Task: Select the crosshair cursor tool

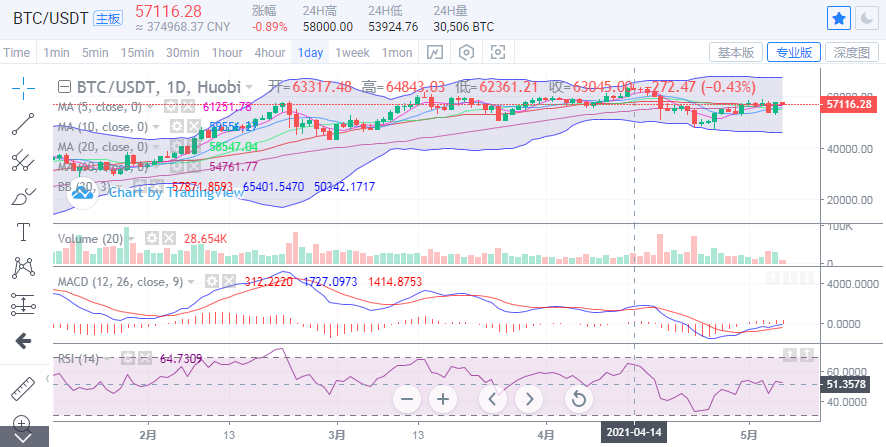Action: (24, 87)
